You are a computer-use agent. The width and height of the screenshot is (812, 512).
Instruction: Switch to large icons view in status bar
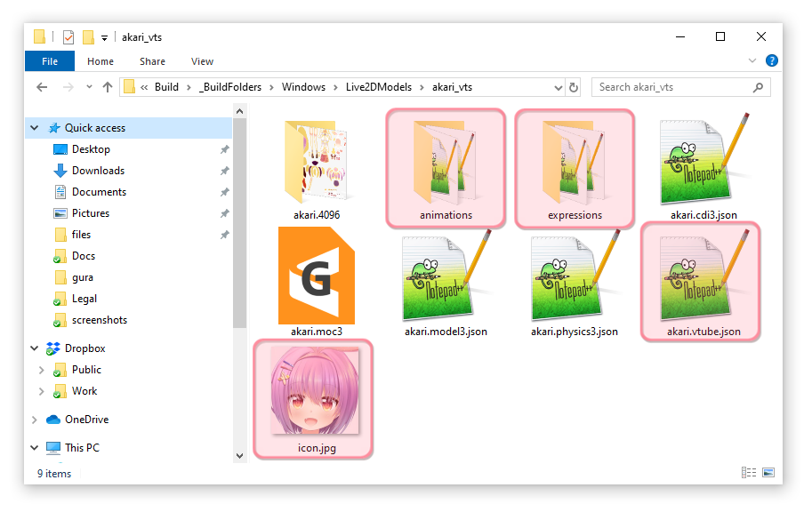coord(768,474)
